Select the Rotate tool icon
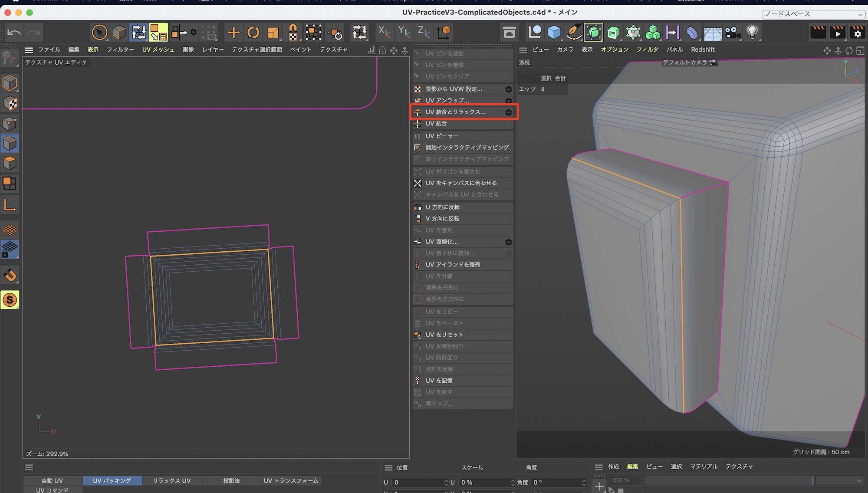 [253, 33]
